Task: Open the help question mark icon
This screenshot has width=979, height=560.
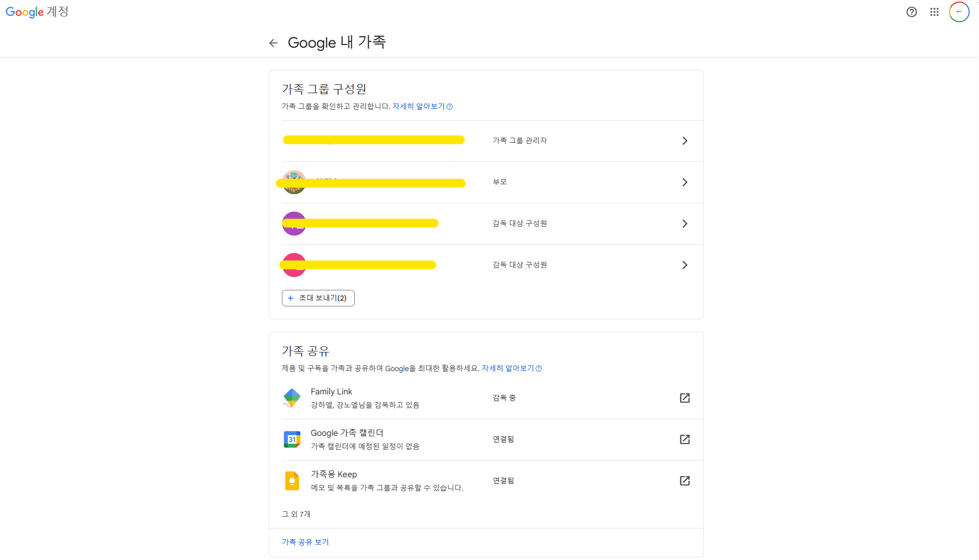Action: tap(912, 12)
